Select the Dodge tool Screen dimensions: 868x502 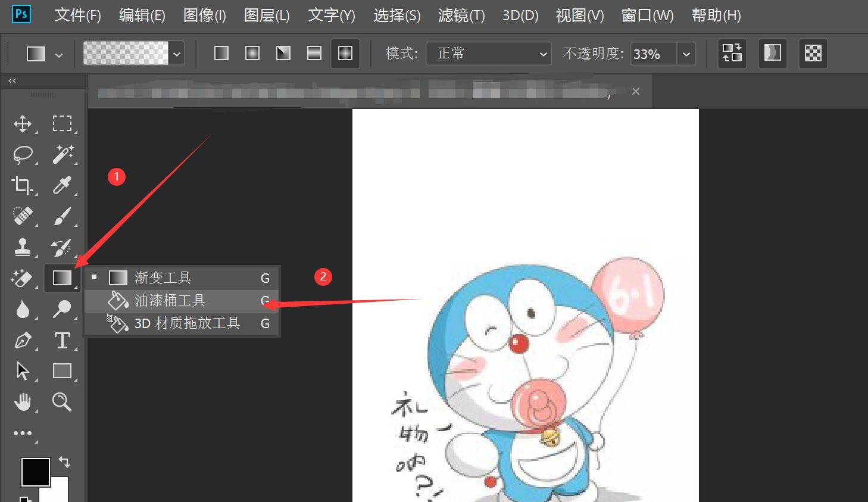pyautogui.click(x=62, y=308)
